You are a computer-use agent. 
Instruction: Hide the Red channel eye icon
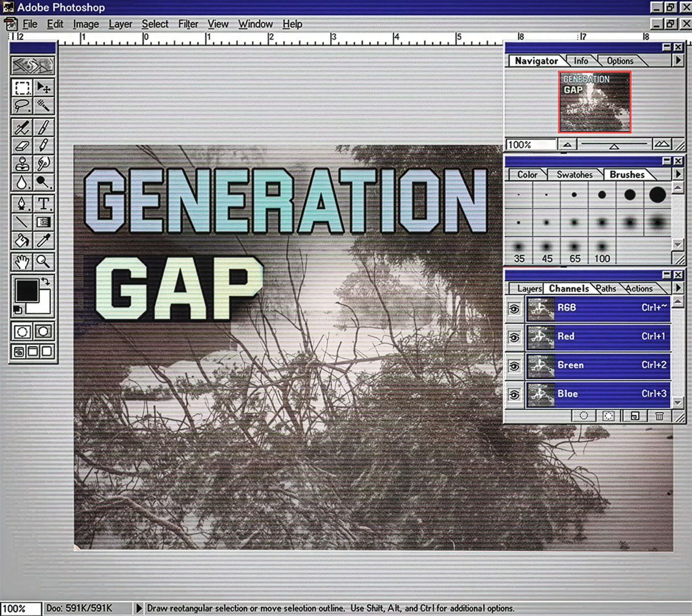coord(514,337)
